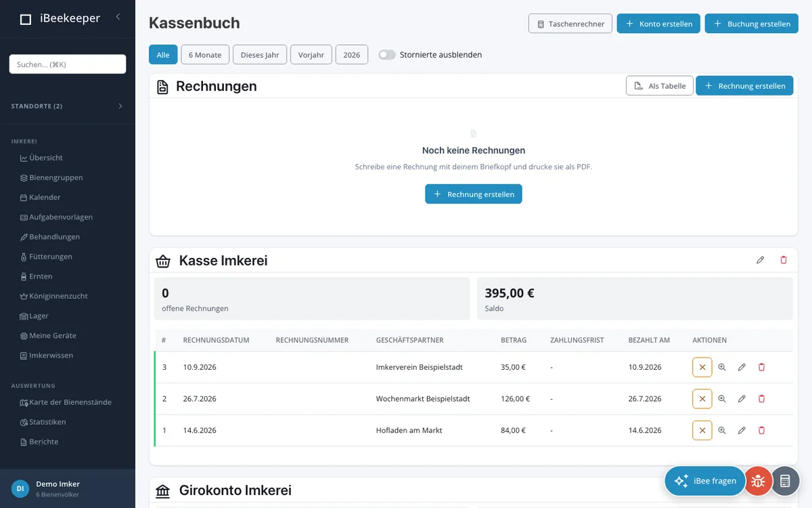This screenshot has width=812, height=508.
Task: Click the Rechnungen document icon
Action: tap(162, 87)
